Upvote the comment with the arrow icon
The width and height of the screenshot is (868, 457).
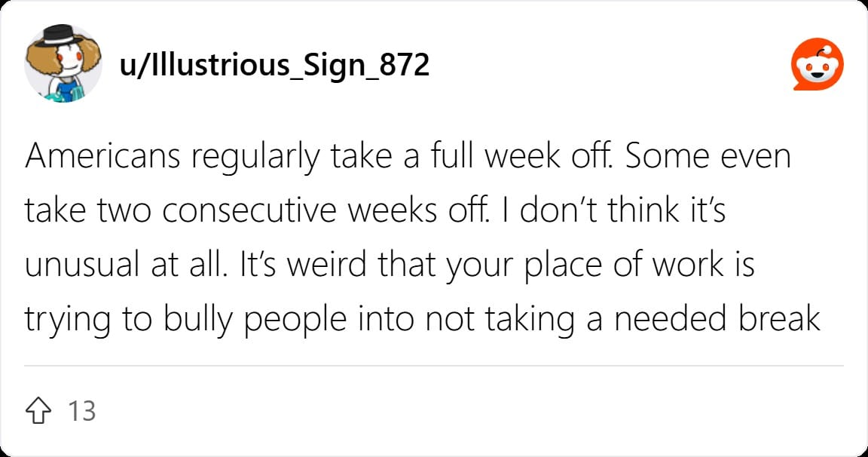(38, 410)
